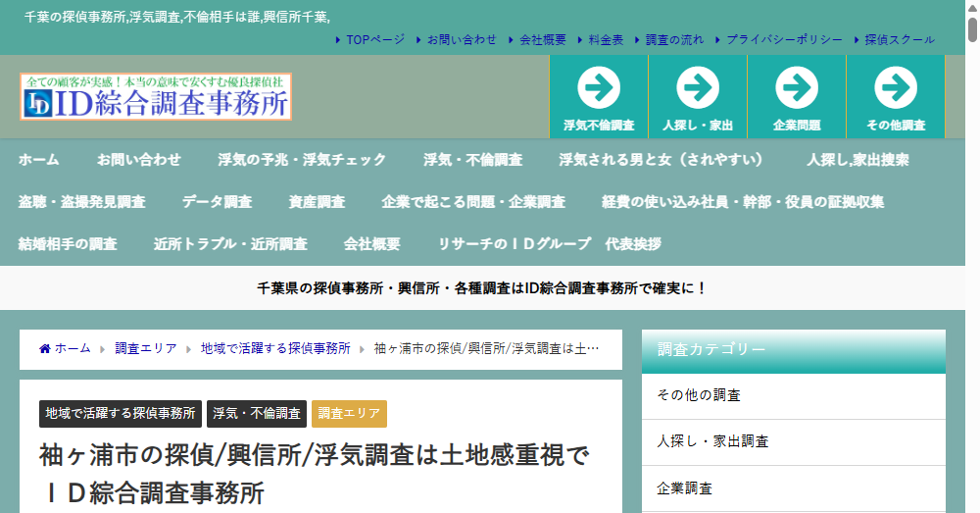Open プライバシーポリシー link
This screenshot has width=980, height=513.
pyautogui.click(x=784, y=40)
